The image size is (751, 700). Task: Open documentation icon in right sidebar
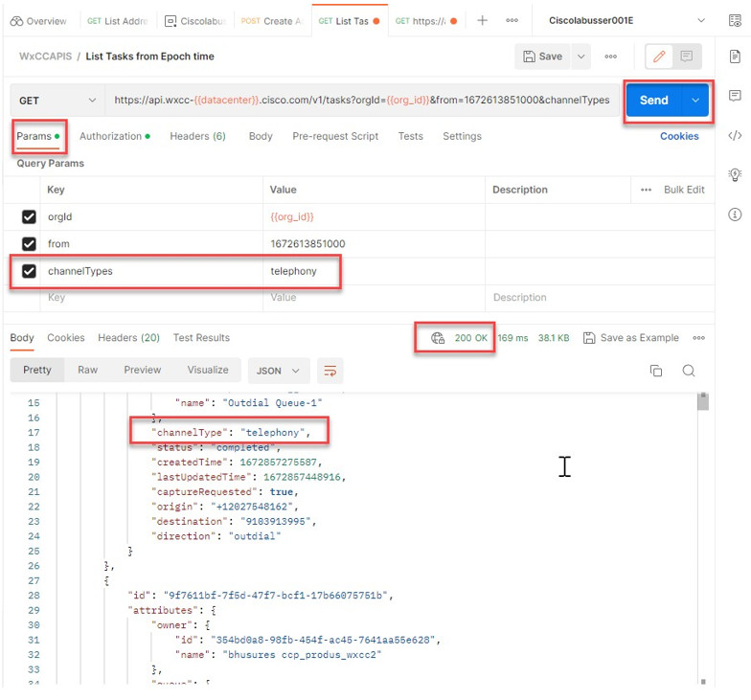tap(735, 56)
